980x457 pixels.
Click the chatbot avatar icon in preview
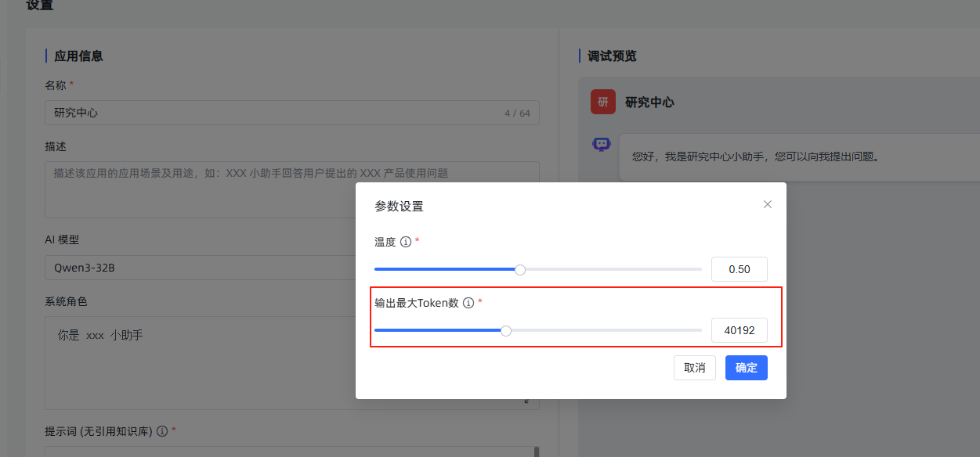click(x=602, y=144)
